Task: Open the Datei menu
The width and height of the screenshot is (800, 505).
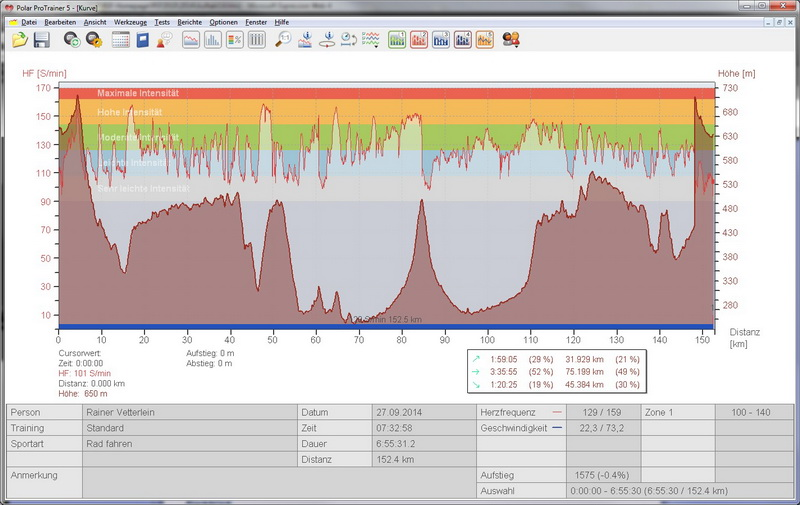Action: point(29,21)
